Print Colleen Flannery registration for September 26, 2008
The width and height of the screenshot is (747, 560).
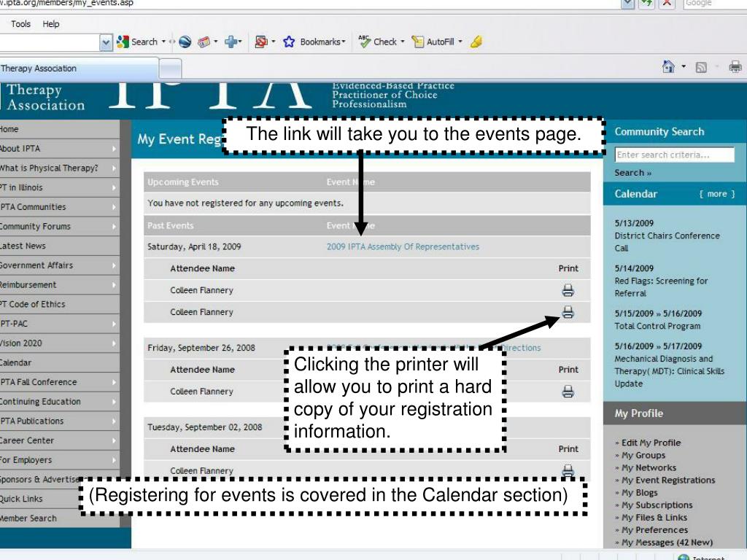568,392
